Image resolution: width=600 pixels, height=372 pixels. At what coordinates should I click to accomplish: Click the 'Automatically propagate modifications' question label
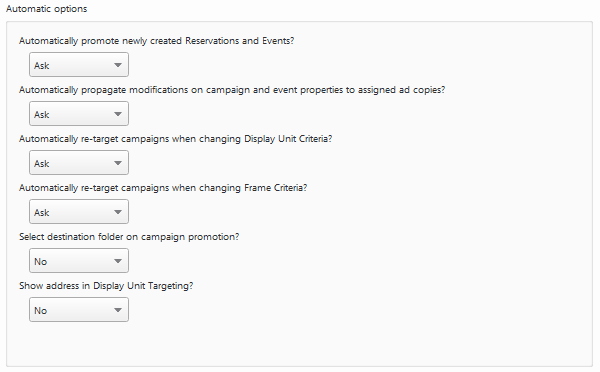click(232, 90)
